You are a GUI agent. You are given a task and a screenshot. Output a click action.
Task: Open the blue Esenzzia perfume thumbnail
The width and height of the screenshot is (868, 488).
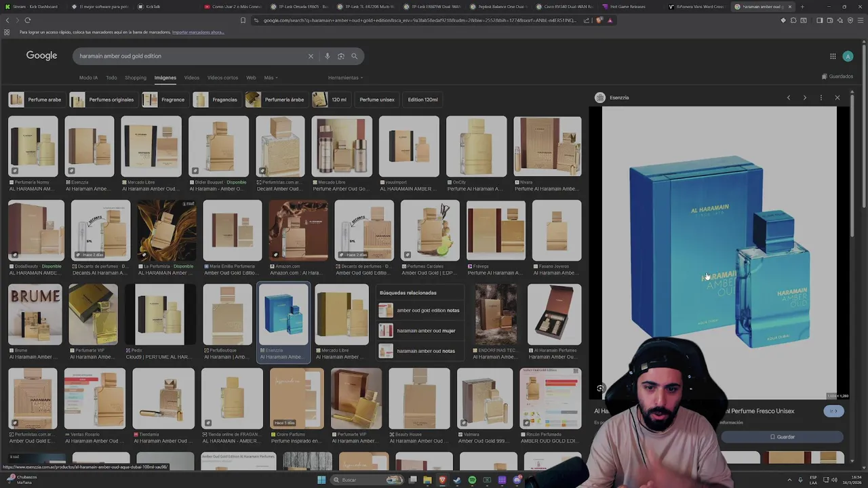(283, 315)
